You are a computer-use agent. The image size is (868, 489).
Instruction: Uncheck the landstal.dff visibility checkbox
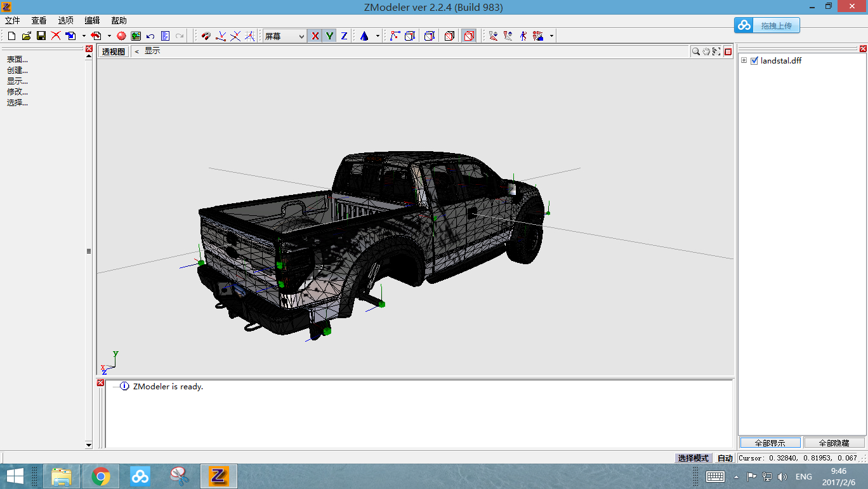pyautogui.click(x=754, y=61)
